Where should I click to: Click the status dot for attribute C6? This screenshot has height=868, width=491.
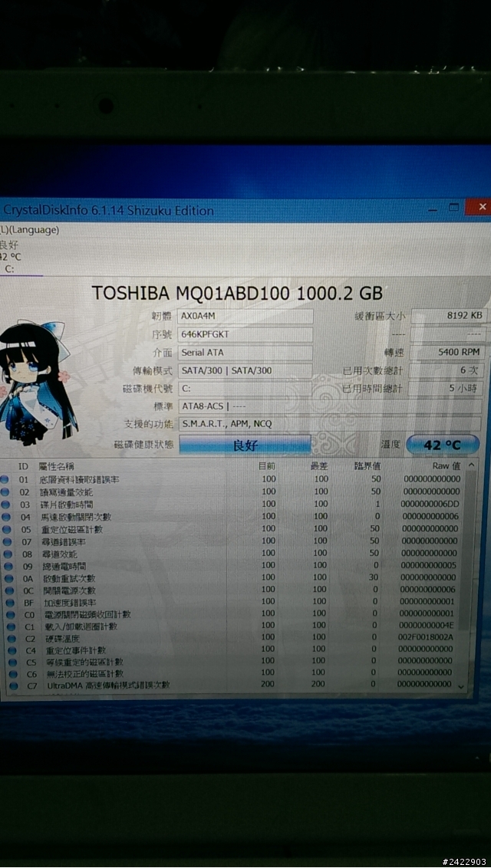pyautogui.click(x=12, y=674)
